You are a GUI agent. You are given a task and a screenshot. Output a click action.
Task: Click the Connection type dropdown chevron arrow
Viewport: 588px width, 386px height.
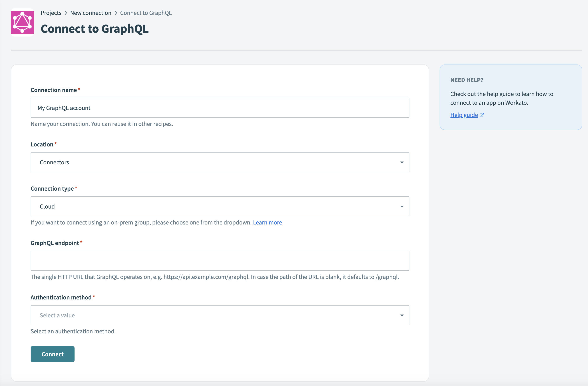[x=402, y=206]
